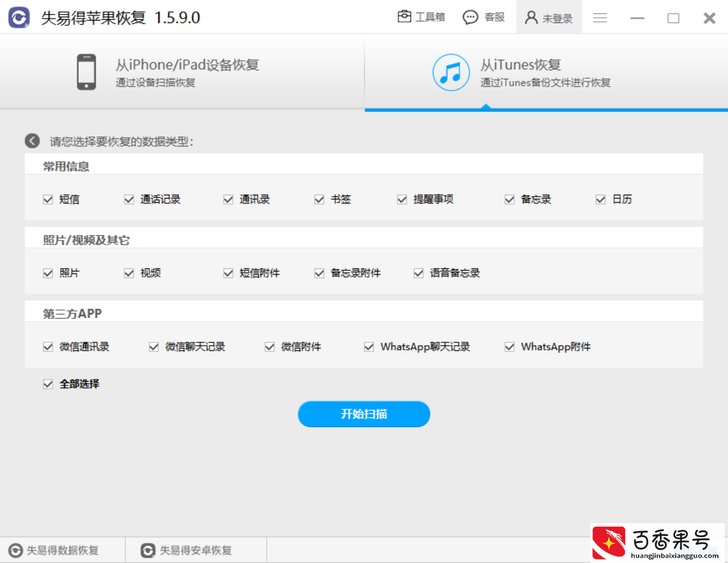Toggle the 备忘录附件 checkbox
728x563 pixels.
(x=319, y=273)
